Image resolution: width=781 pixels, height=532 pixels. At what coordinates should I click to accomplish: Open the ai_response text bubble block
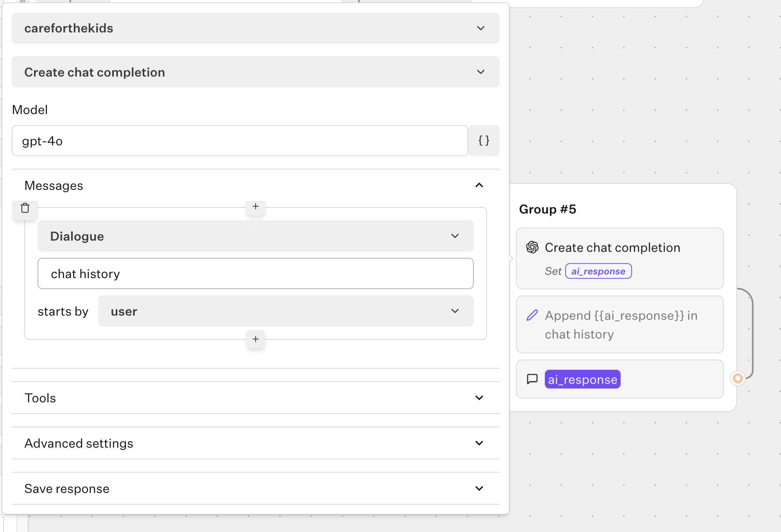coord(620,379)
